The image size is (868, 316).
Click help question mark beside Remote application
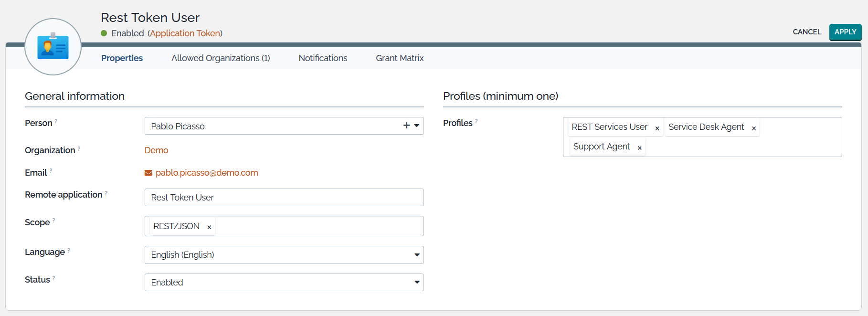106,193
